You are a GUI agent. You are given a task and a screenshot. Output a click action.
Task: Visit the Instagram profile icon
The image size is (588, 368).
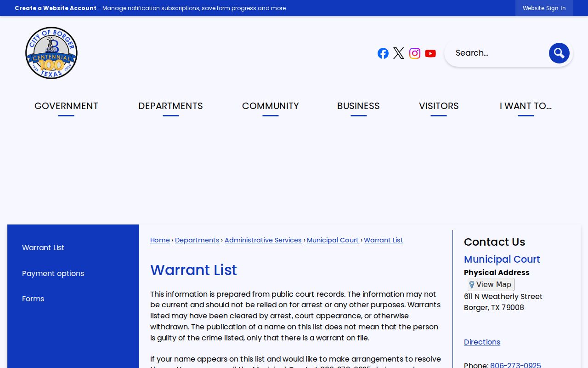click(415, 53)
